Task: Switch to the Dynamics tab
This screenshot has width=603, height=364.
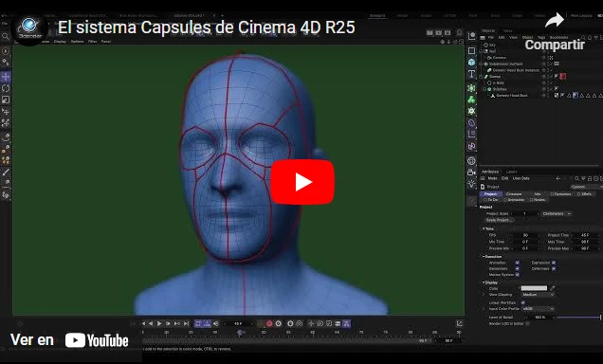Action: click(560, 193)
